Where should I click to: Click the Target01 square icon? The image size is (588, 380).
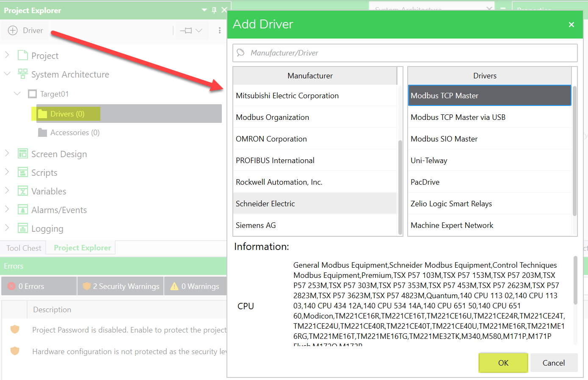(x=32, y=94)
